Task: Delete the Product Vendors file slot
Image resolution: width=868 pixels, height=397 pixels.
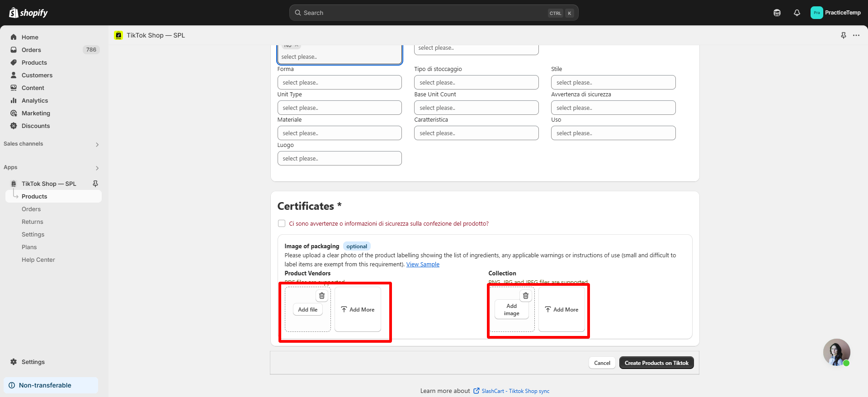Action: tap(322, 296)
